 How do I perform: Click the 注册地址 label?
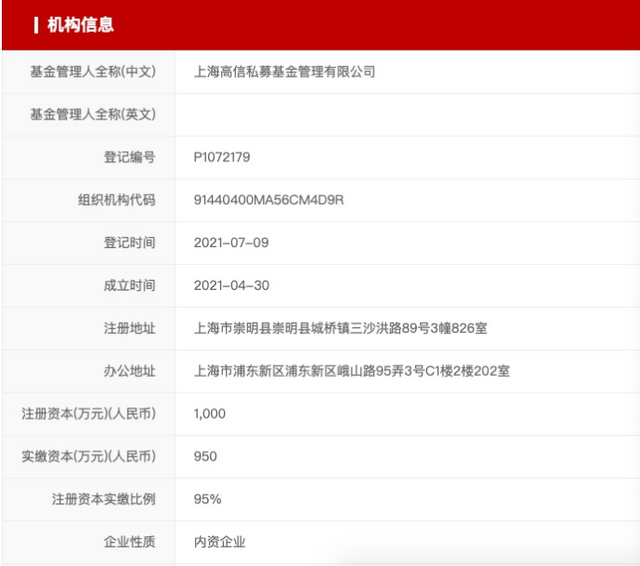pyautogui.click(x=129, y=329)
